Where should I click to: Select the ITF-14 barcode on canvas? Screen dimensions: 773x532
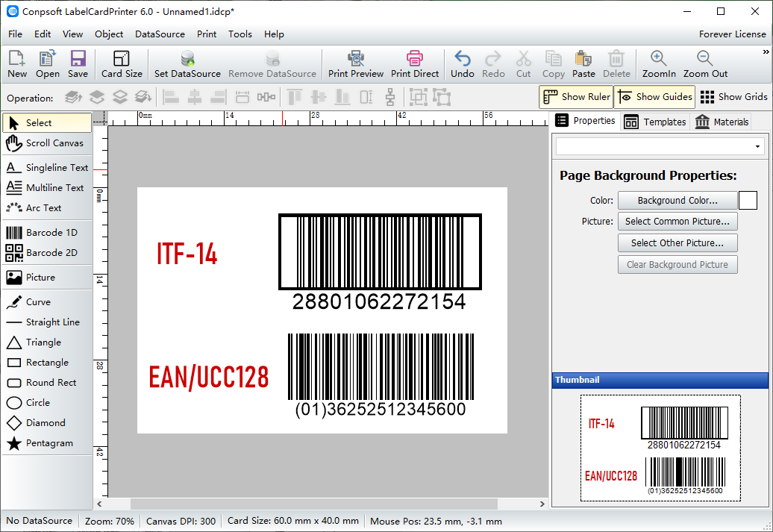tap(380, 263)
